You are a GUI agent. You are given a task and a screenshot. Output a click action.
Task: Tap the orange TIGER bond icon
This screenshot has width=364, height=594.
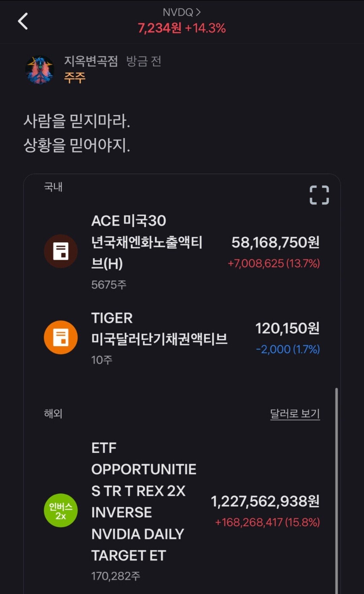coord(61,337)
